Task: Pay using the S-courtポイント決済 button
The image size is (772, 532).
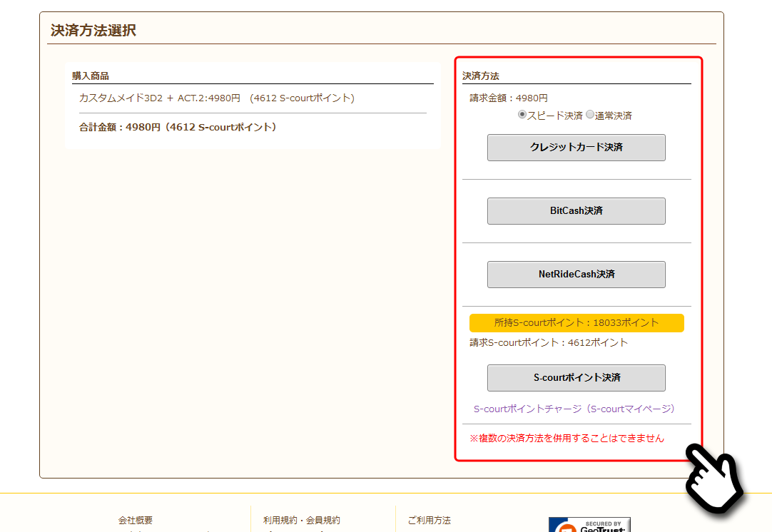Action: pos(576,378)
